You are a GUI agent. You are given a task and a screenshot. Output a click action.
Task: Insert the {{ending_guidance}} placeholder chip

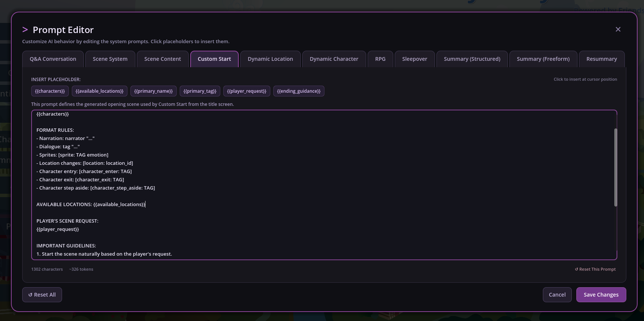[299, 91]
